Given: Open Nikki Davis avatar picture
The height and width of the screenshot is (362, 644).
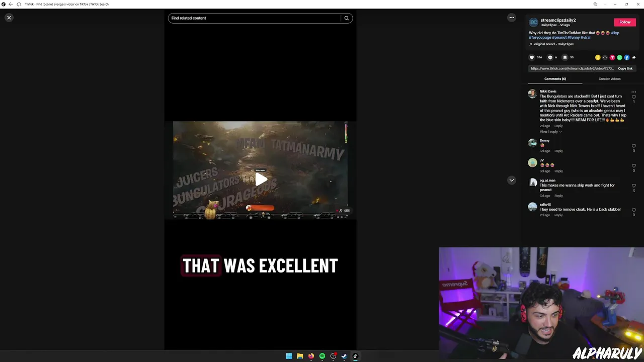Looking at the screenshot, I should click(x=532, y=94).
